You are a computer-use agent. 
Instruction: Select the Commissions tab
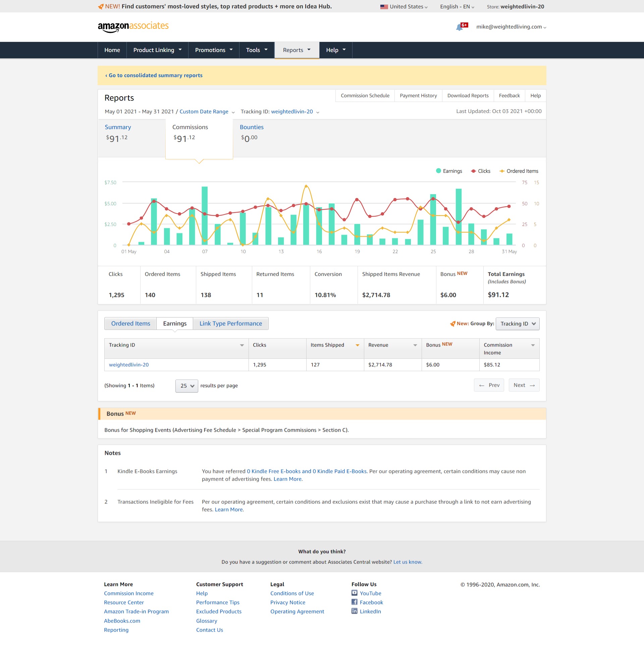pos(199,139)
